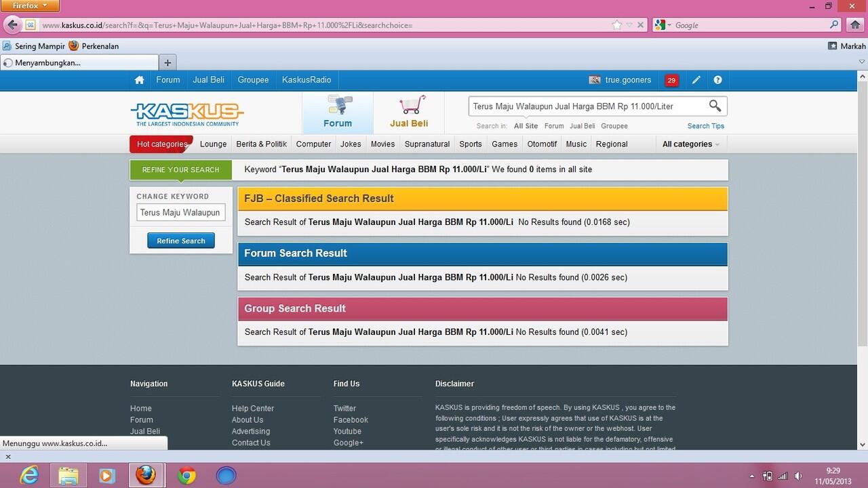The image size is (868, 488).
Task: Open File Explorer from taskbar
Action: [x=68, y=475]
